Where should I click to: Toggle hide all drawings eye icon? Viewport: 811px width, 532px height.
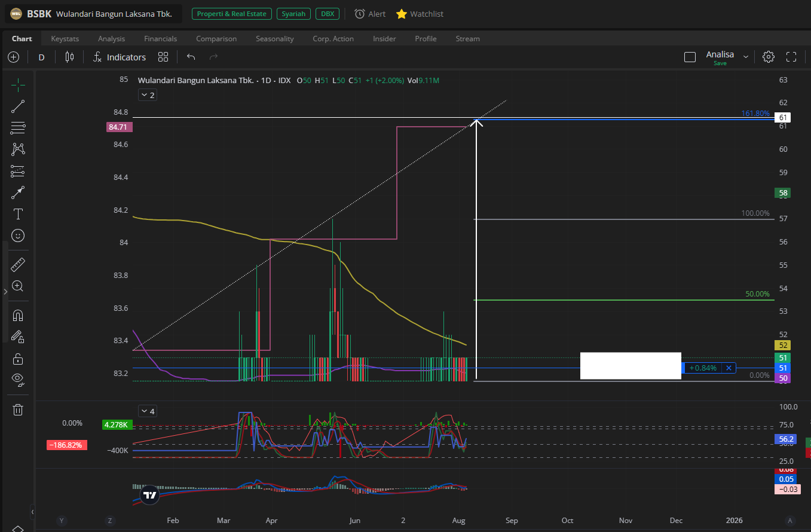click(18, 380)
